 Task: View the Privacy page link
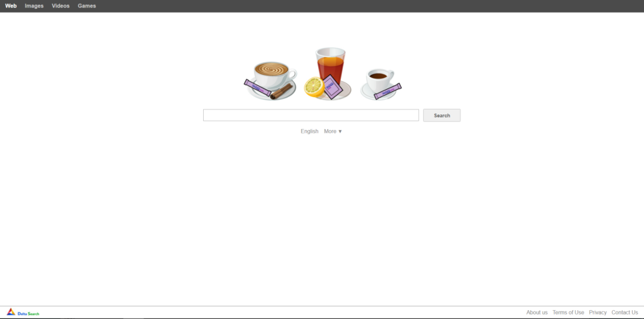597,313
